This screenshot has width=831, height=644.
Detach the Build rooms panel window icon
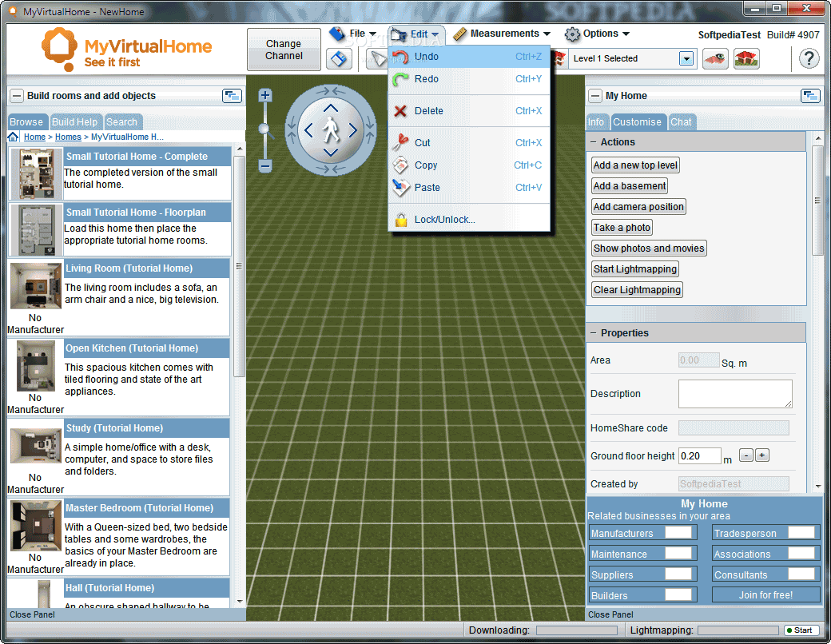pyautogui.click(x=232, y=96)
